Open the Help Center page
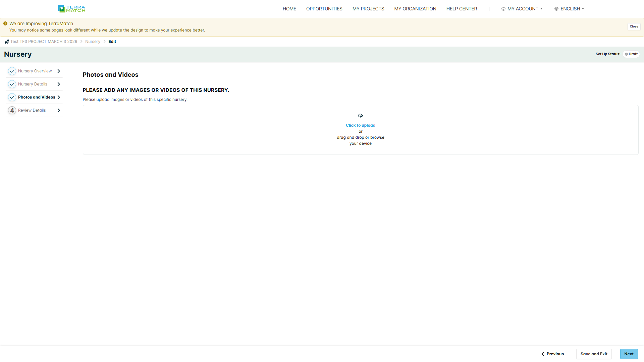Screen dimensions: 644x362 (462, 9)
